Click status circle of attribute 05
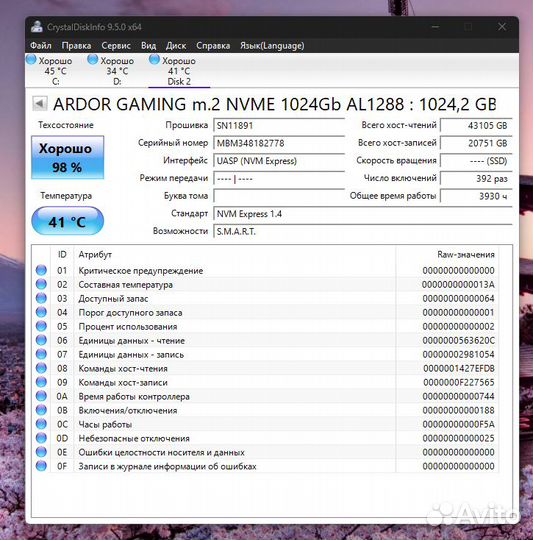Image resolution: width=533 pixels, height=540 pixels. pyautogui.click(x=41, y=326)
